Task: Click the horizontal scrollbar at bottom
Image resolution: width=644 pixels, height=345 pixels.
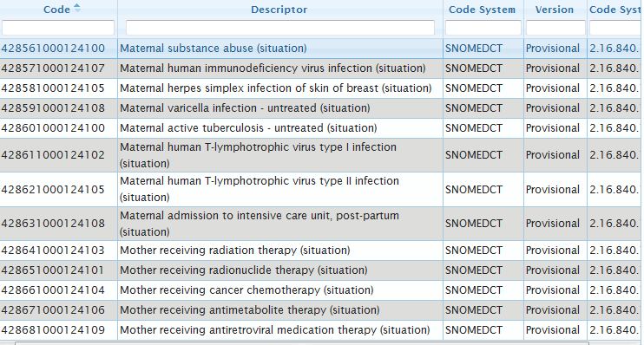Action: click(302, 343)
